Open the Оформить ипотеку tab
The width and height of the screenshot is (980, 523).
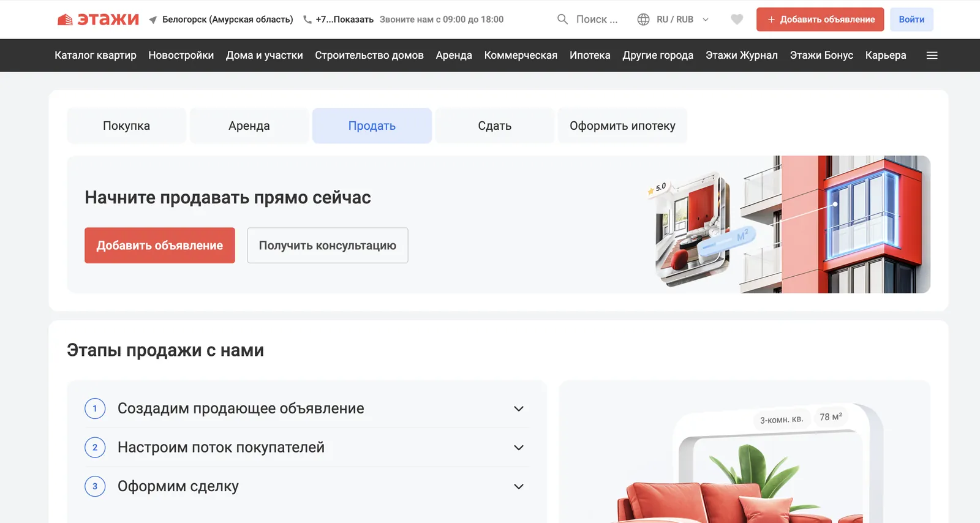[622, 126]
